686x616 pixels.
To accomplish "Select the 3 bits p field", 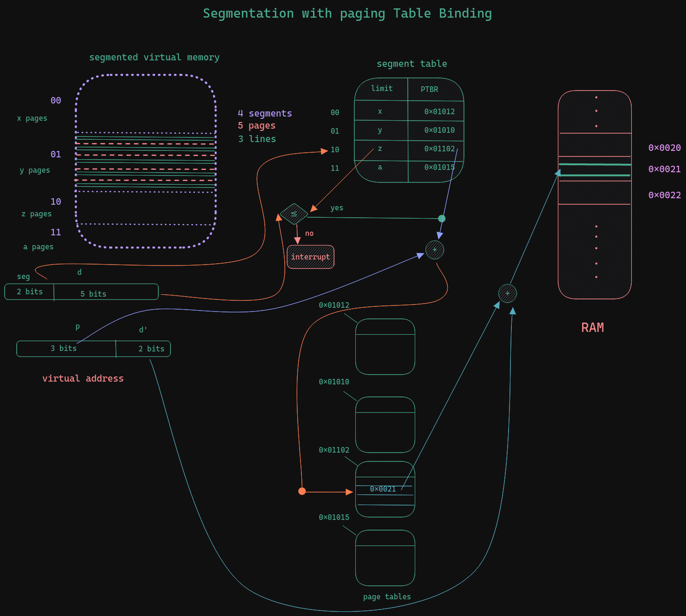I will tap(66, 349).
